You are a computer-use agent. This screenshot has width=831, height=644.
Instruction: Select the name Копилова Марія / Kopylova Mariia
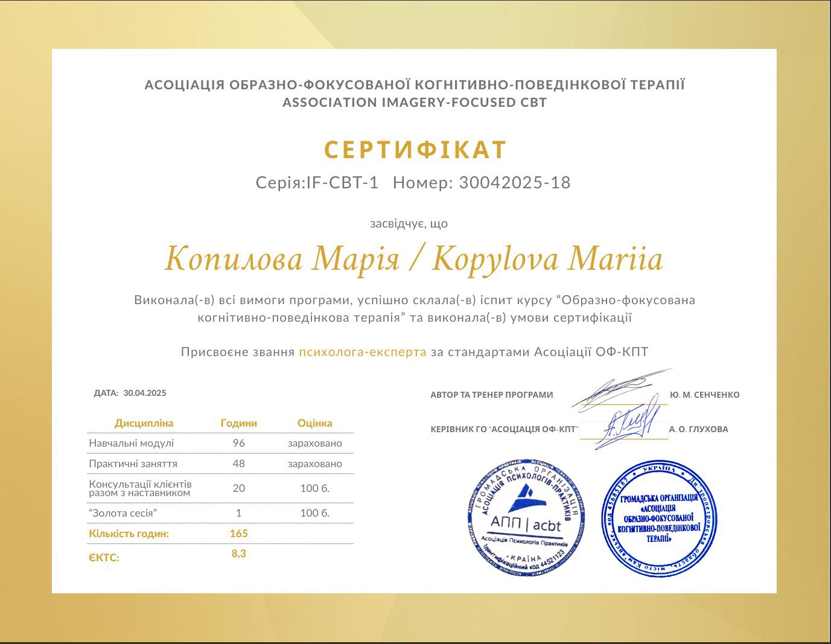click(x=414, y=259)
